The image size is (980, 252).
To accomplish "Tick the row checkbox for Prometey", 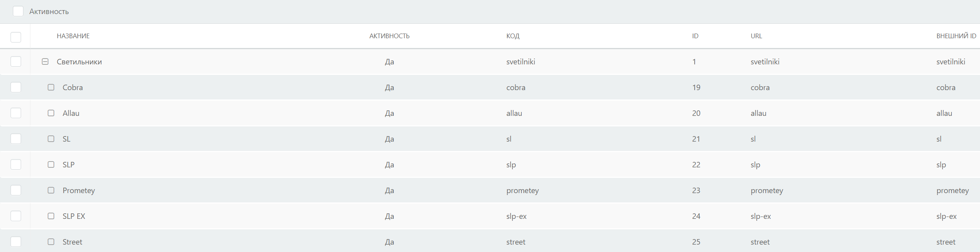I will coord(16,190).
